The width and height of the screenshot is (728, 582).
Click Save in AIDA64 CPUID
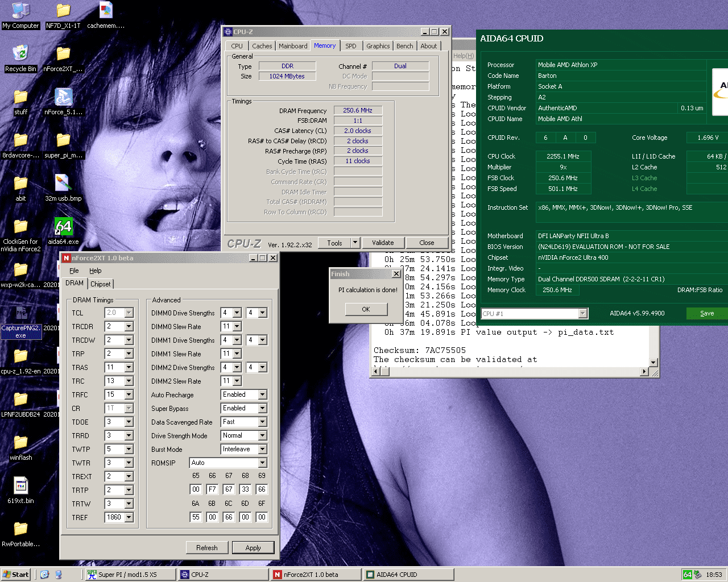click(707, 313)
